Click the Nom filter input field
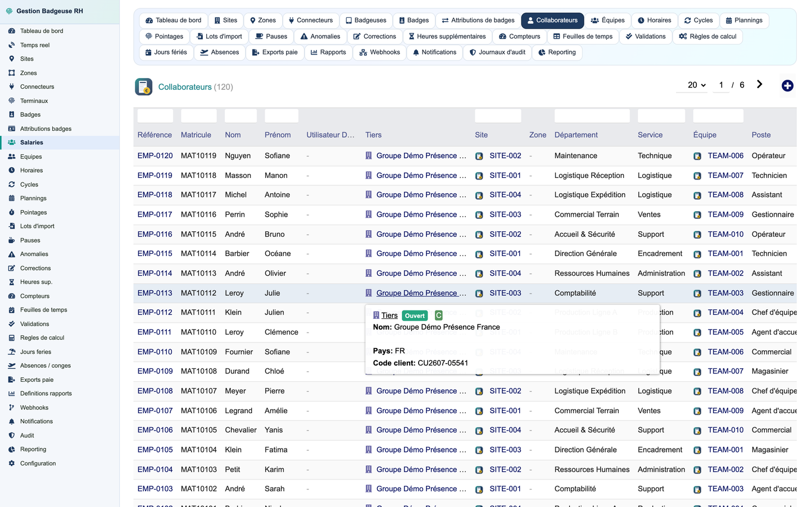This screenshot has width=812, height=507. pyautogui.click(x=241, y=116)
